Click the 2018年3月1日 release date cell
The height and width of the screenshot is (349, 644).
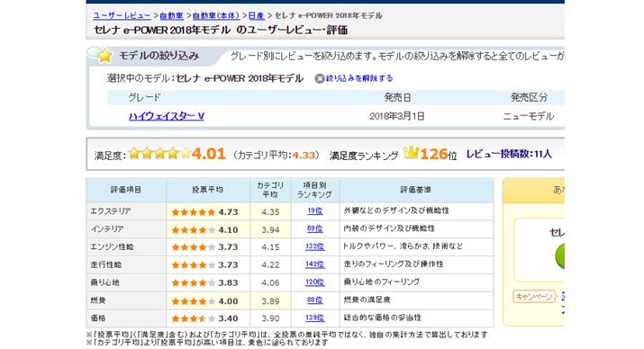point(397,116)
